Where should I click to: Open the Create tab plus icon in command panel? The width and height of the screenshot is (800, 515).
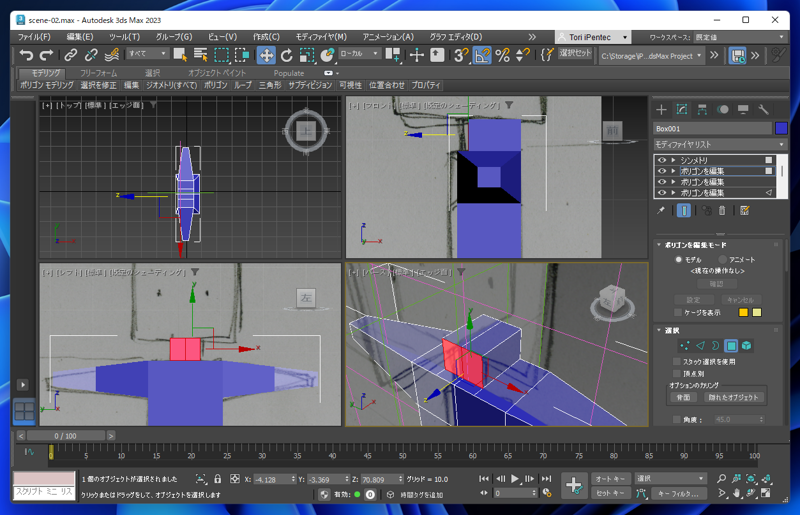click(x=661, y=110)
